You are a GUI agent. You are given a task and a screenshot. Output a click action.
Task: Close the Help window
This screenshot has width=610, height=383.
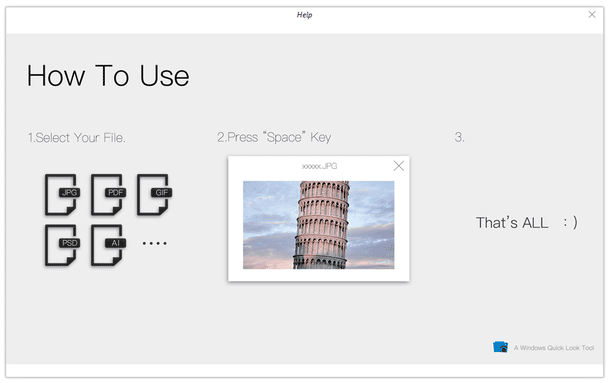click(x=592, y=14)
